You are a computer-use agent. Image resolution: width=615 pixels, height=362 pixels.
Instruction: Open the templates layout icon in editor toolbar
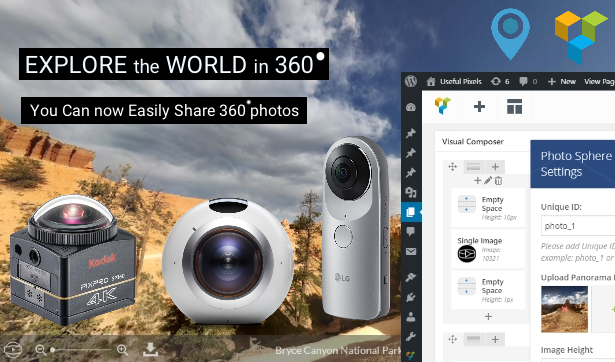coord(514,106)
